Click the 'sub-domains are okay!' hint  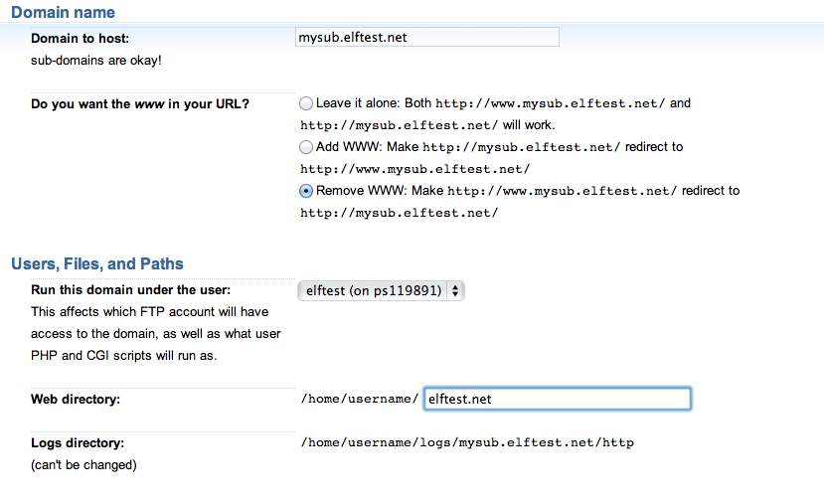point(96,60)
